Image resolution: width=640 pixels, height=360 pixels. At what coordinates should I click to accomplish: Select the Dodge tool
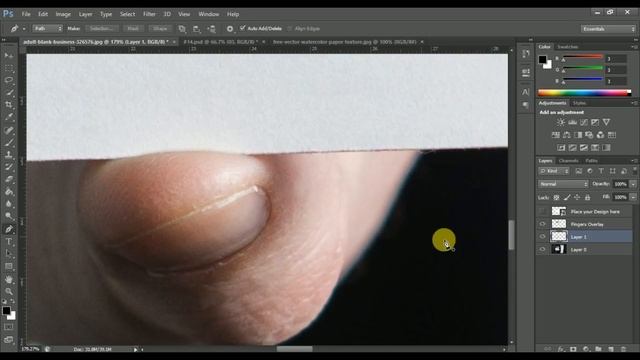click(9, 216)
